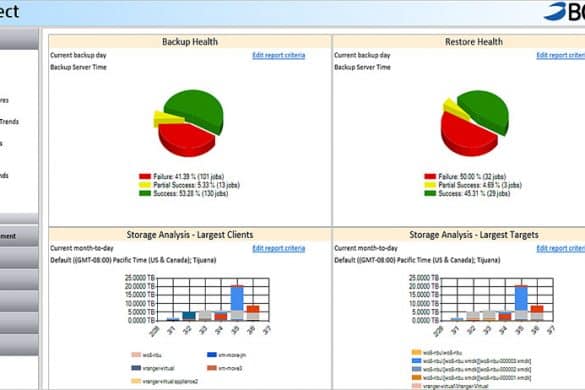The height and width of the screenshot is (390, 585).
Task: Select the Backup Health panel header
Action: point(190,42)
